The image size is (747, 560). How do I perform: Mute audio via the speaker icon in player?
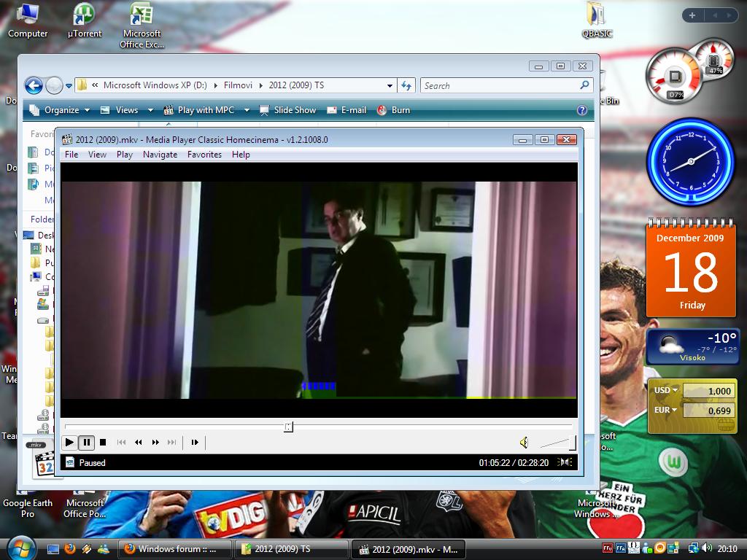coord(524,443)
